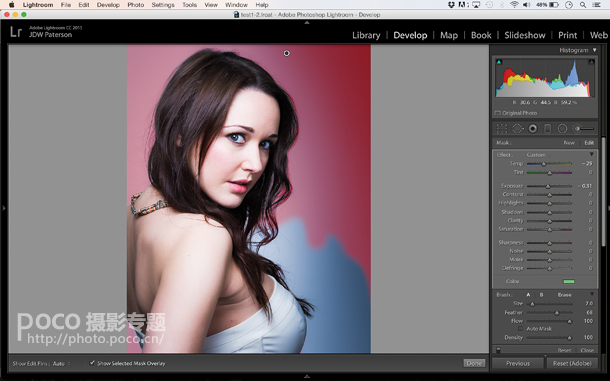Check the Original Photo box
Image resolution: width=610 pixels, height=381 pixels.
pos(498,113)
